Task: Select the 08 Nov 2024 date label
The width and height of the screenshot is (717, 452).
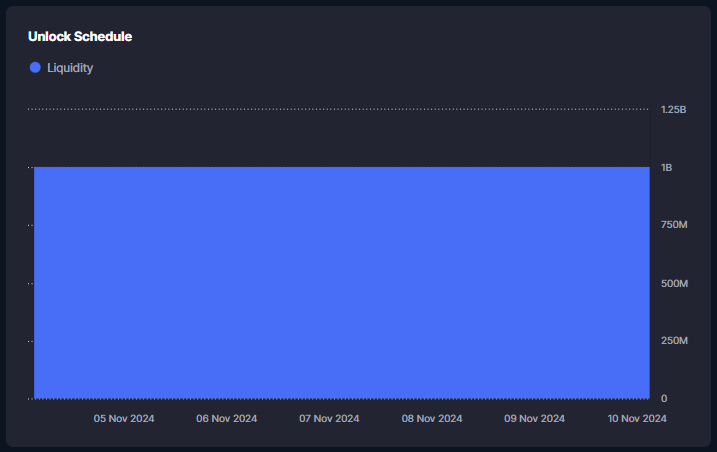Action: [x=432, y=419]
